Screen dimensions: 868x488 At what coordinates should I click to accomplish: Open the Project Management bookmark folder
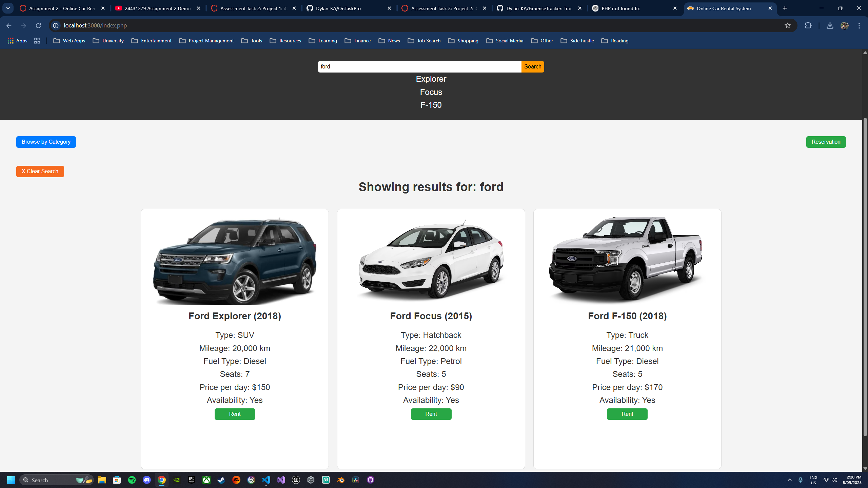click(x=206, y=41)
